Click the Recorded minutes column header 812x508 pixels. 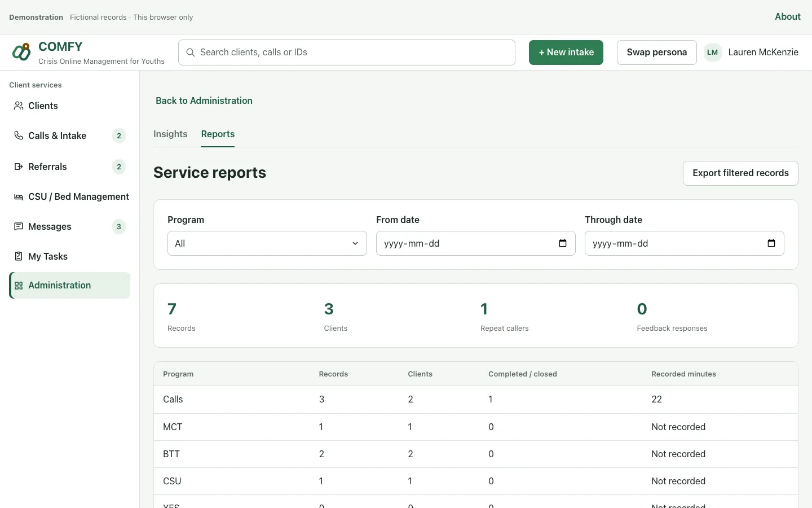(683, 374)
